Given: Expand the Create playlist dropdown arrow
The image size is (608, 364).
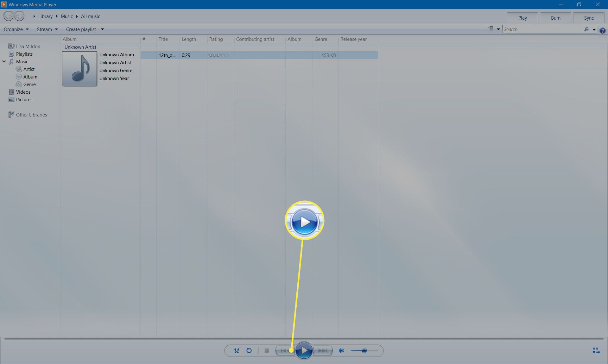Looking at the screenshot, I should click(102, 29).
